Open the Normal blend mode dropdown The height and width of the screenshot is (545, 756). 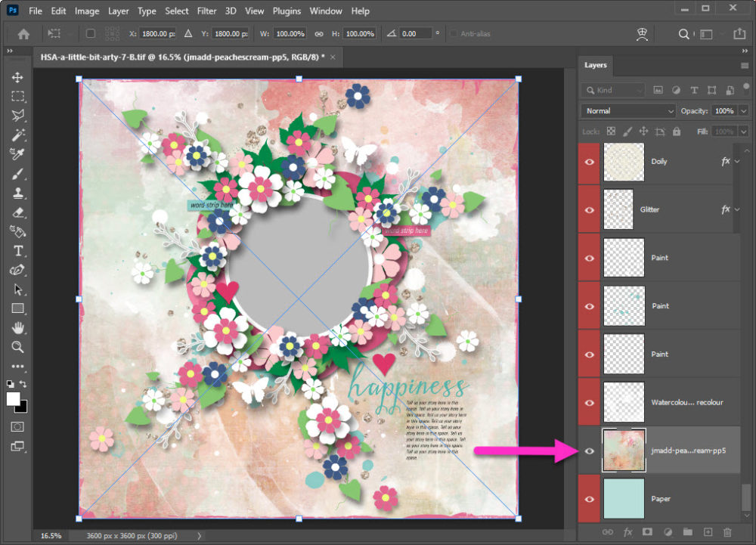628,111
